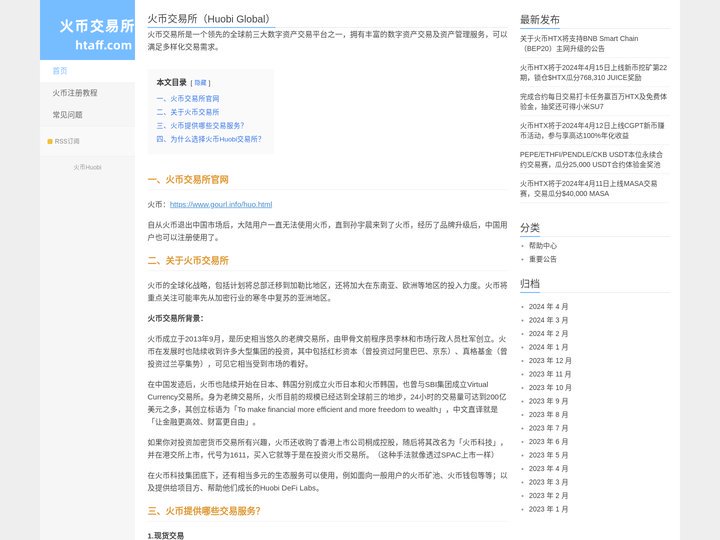
Task: Click the 1.现货交易 subheading
Action: [x=166, y=535]
